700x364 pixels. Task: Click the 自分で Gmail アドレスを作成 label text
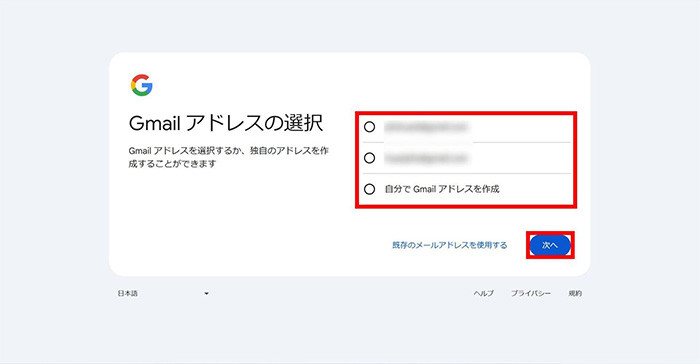click(442, 189)
